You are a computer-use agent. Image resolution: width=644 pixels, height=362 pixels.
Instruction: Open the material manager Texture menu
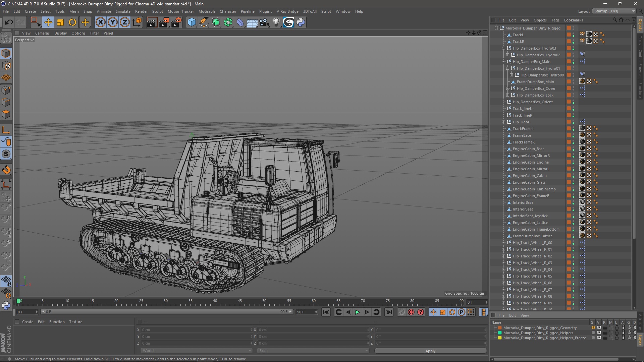tap(75, 322)
